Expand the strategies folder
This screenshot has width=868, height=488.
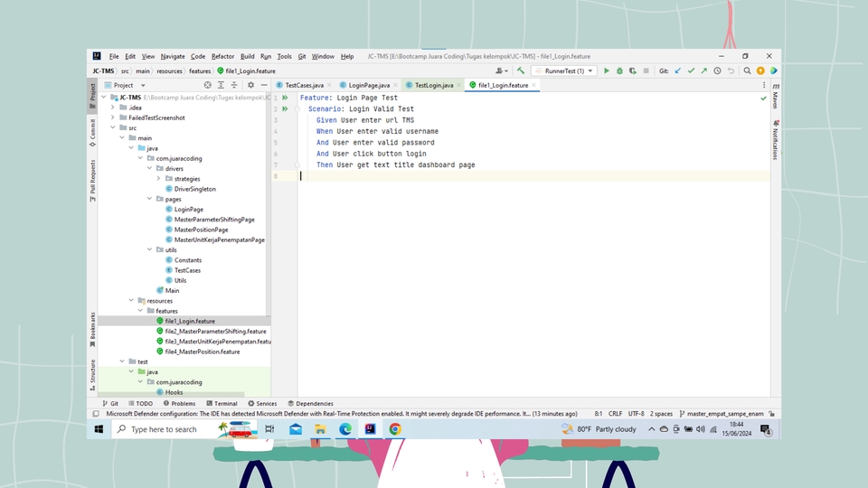159,178
